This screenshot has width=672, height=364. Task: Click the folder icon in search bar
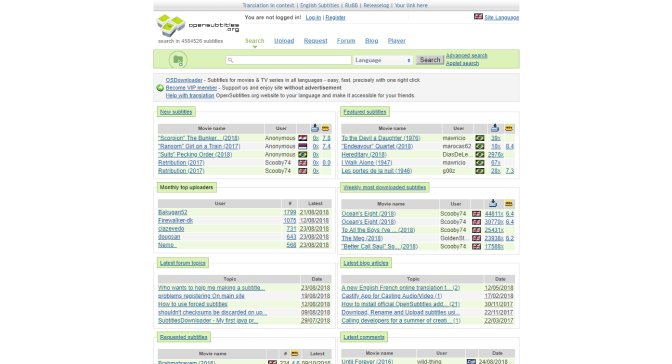coord(178,60)
